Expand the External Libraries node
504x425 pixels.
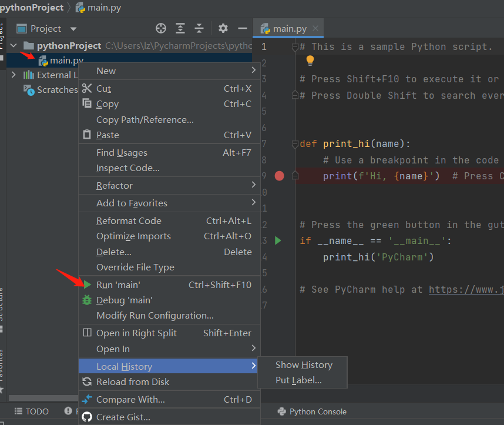14,75
